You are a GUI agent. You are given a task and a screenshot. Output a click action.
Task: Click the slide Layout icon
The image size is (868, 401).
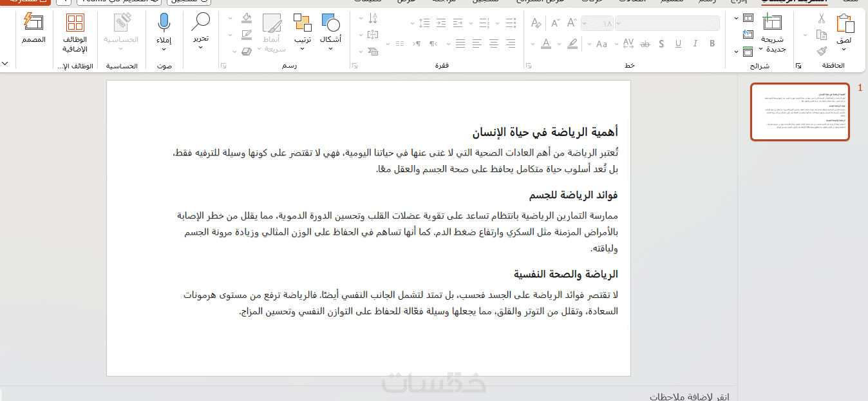[x=749, y=17]
